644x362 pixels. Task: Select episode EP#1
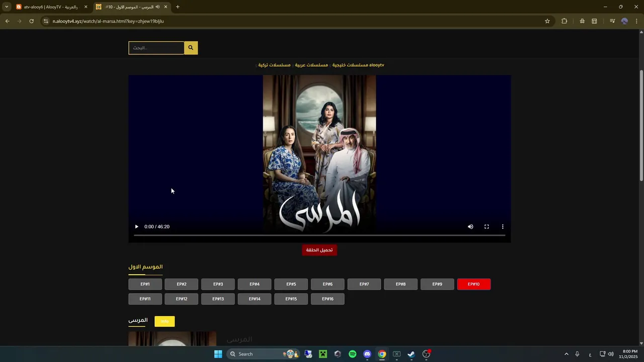(145, 284)
